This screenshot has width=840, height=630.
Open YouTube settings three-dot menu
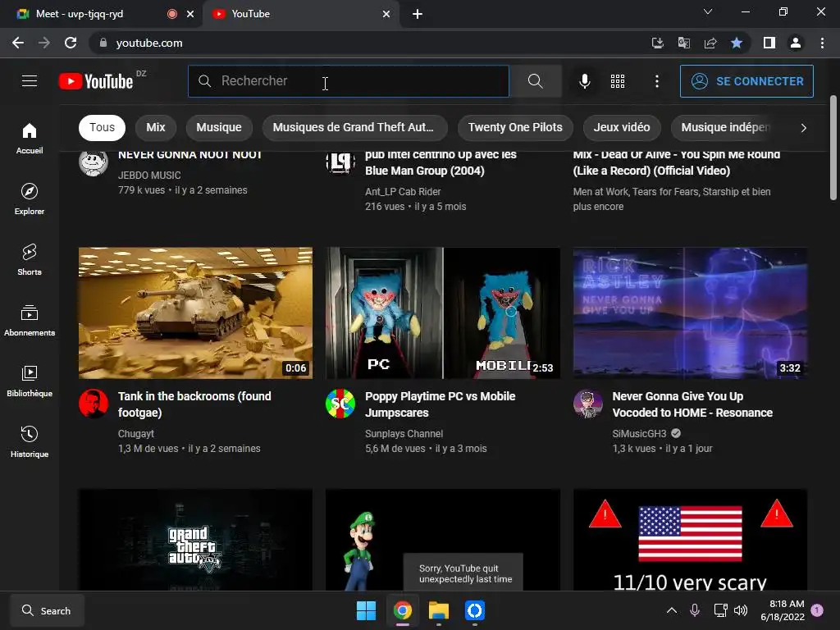pyautogui.click(x=657, y=81)
